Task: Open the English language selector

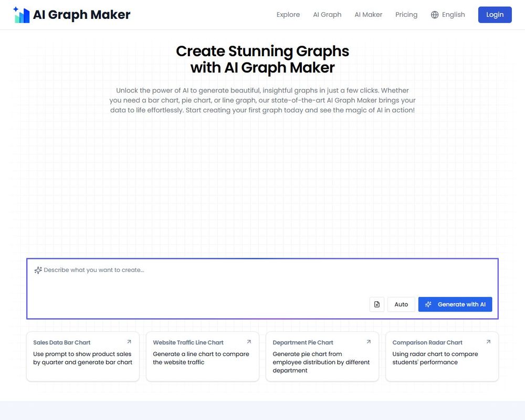Action: 448,15
